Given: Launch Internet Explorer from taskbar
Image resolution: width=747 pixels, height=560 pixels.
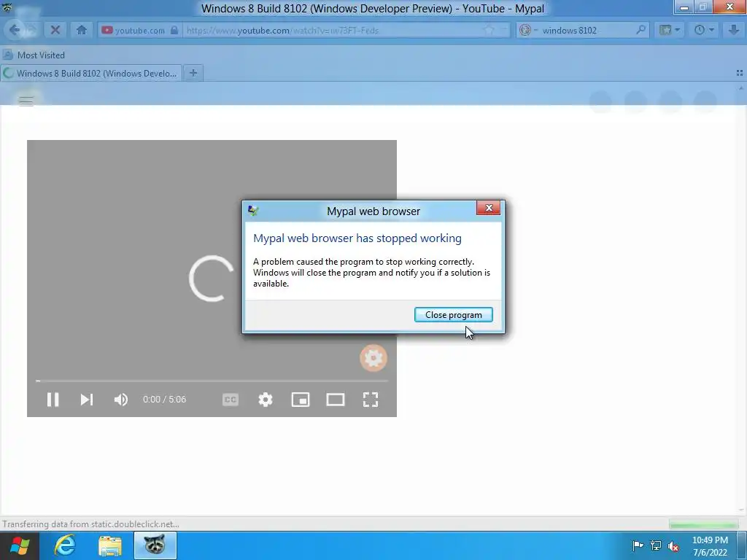Looking at the screenshot, I should 65,545.
